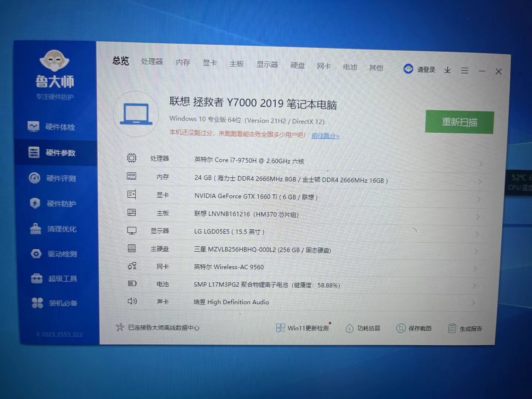The image size is (532, 399).
Task: Open 清理优化 cleanup section
Action: pos(53,229)
